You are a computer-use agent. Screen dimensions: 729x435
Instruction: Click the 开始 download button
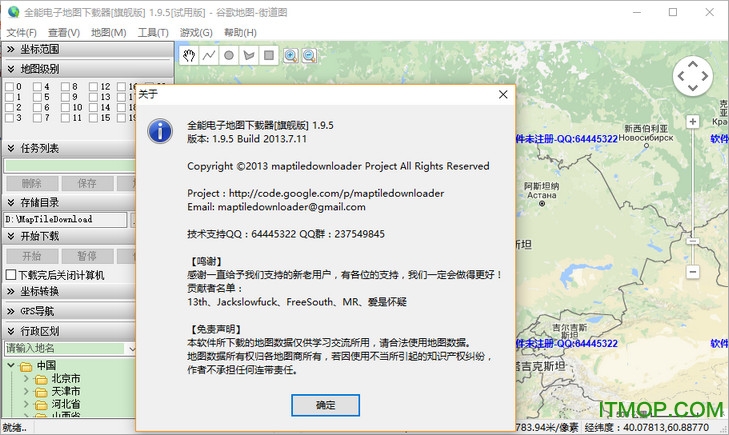point(32,256)
